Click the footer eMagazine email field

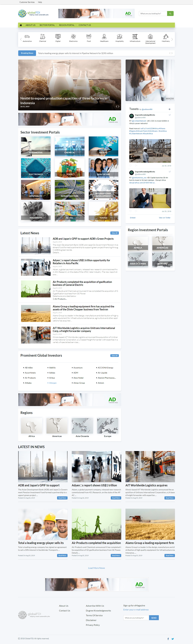[x=136, y=618]
